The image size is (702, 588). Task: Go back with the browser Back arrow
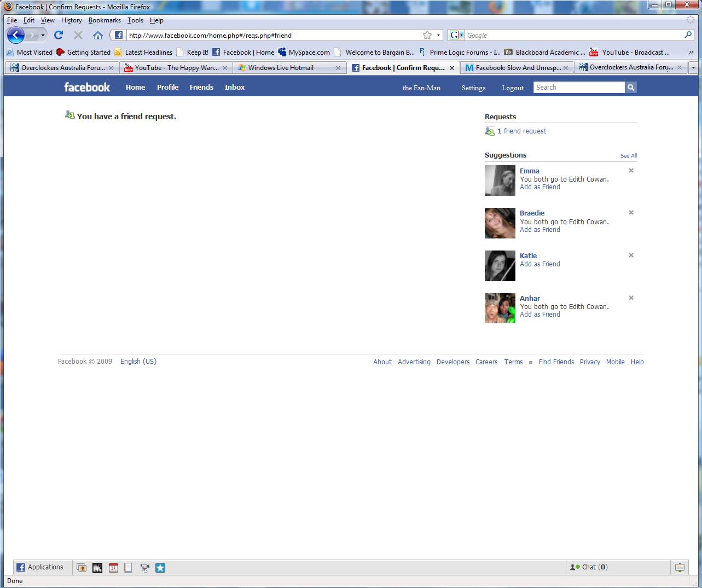[x=15, y=36]
